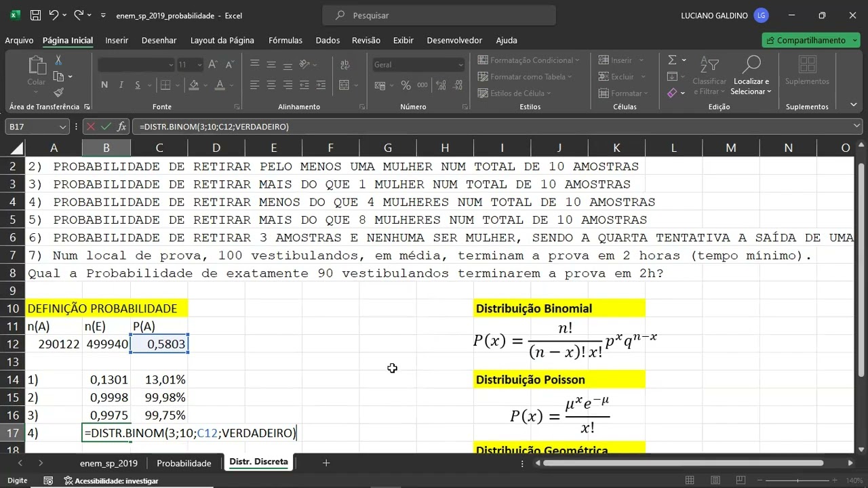This screenshot has height=488, width=868.
Task: Decrease font size with smaller A icon
Action: pyautogui.click(x=229, y=64)
